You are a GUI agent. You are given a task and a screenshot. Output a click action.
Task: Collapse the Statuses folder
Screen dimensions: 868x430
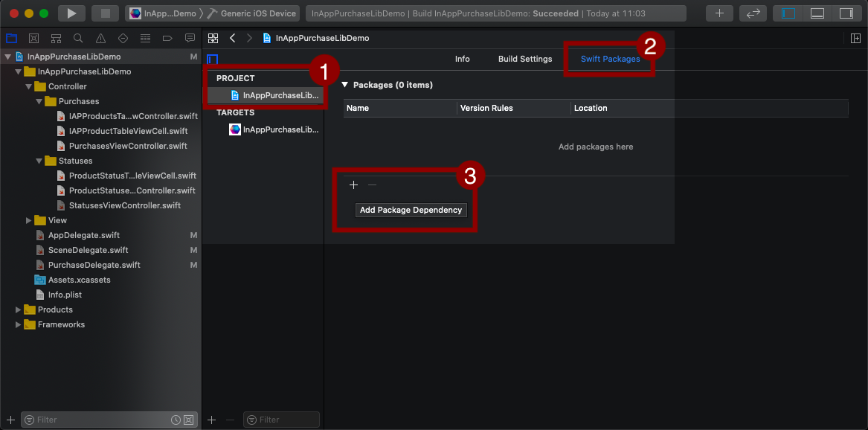click(39, 161)
